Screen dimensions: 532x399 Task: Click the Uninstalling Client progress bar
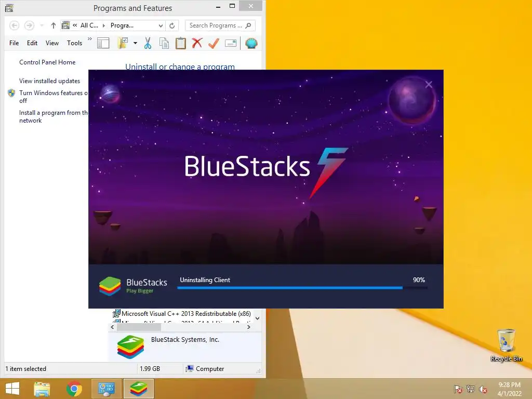tap(302, 288)
